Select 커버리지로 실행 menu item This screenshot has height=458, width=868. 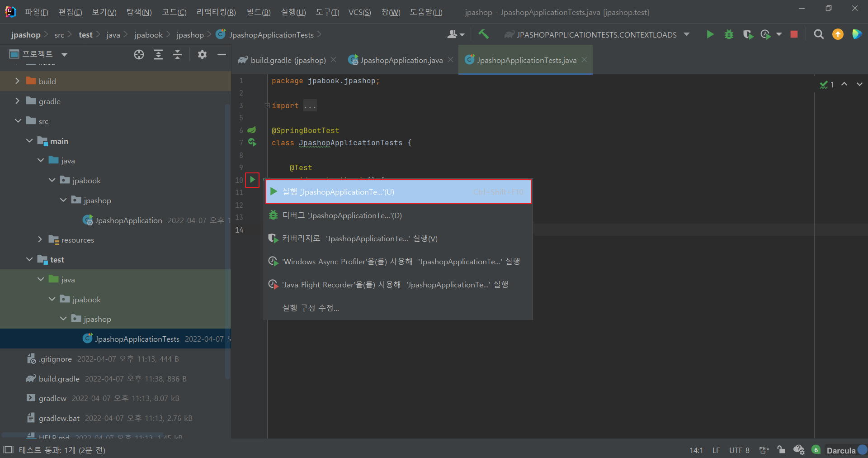pos(398,239)
